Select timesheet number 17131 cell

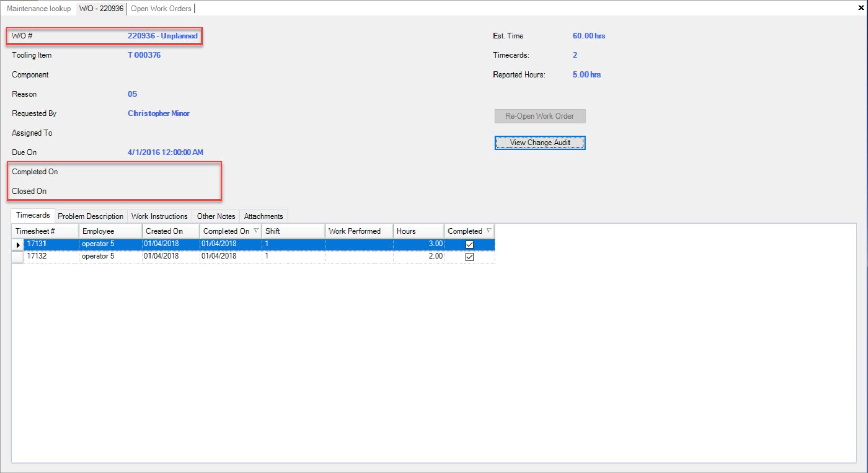click(51, 244)
